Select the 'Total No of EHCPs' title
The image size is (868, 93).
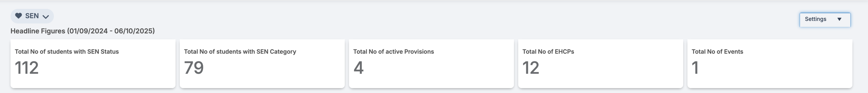pyautogui.click(x=548, y=52)
